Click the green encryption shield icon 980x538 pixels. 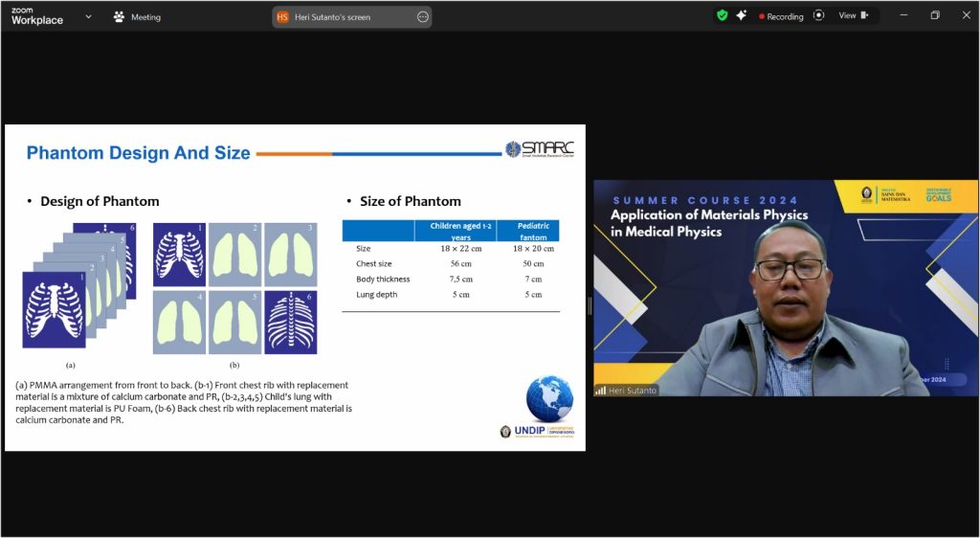coord(723,15)
